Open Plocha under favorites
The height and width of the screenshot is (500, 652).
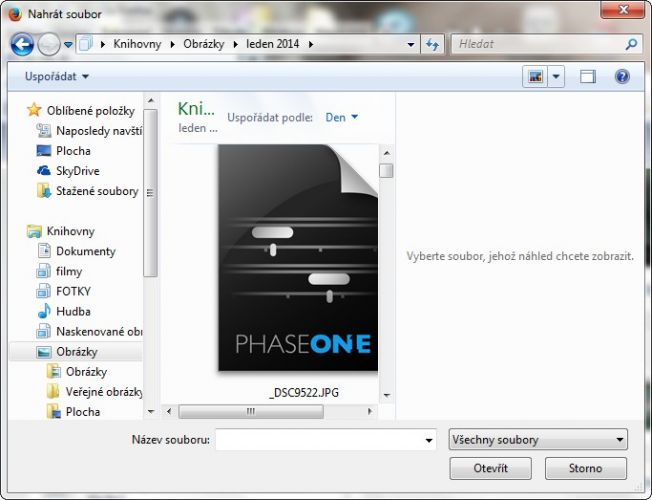click(x=73, y=151)
